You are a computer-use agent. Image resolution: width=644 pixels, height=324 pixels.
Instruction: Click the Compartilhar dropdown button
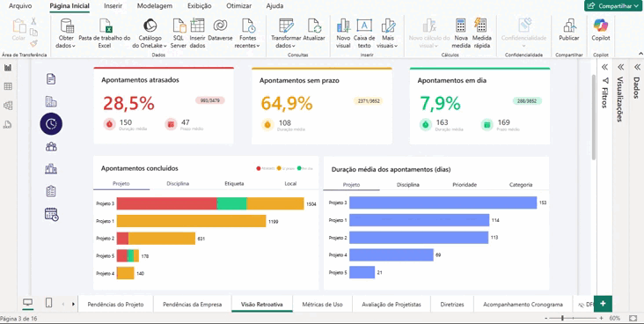tap(613, 6)
